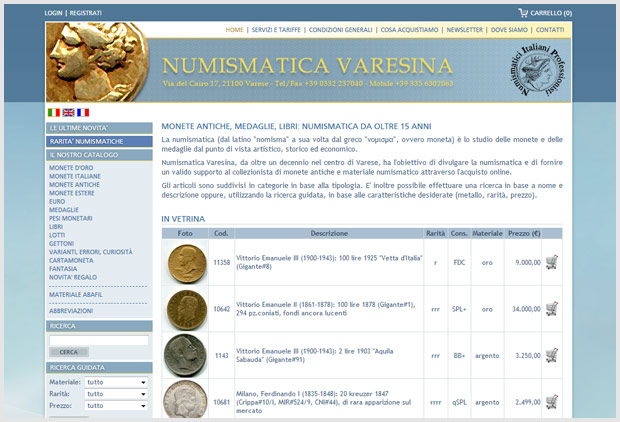Click the LOGIN link

(x=53, y=13)
